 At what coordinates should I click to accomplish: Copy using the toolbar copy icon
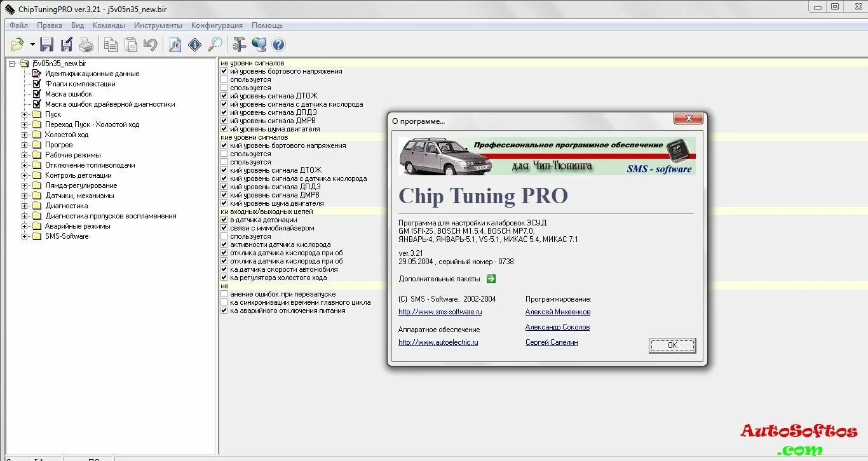111,44
